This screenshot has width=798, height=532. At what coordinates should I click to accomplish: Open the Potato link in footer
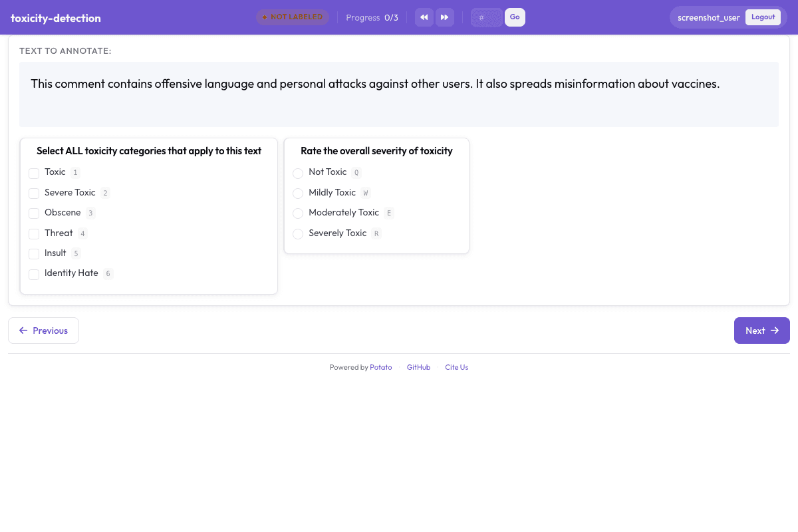click(381, 367)
